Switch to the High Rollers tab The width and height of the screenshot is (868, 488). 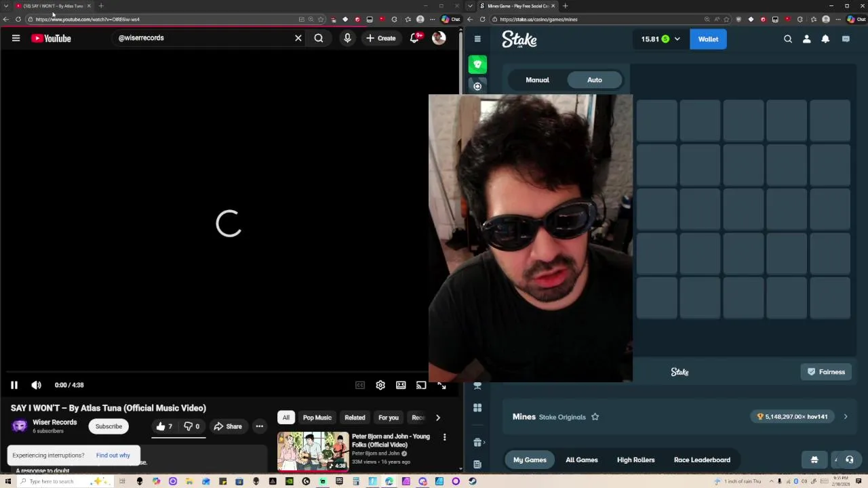pyautogui.click(x=635, y=460)
